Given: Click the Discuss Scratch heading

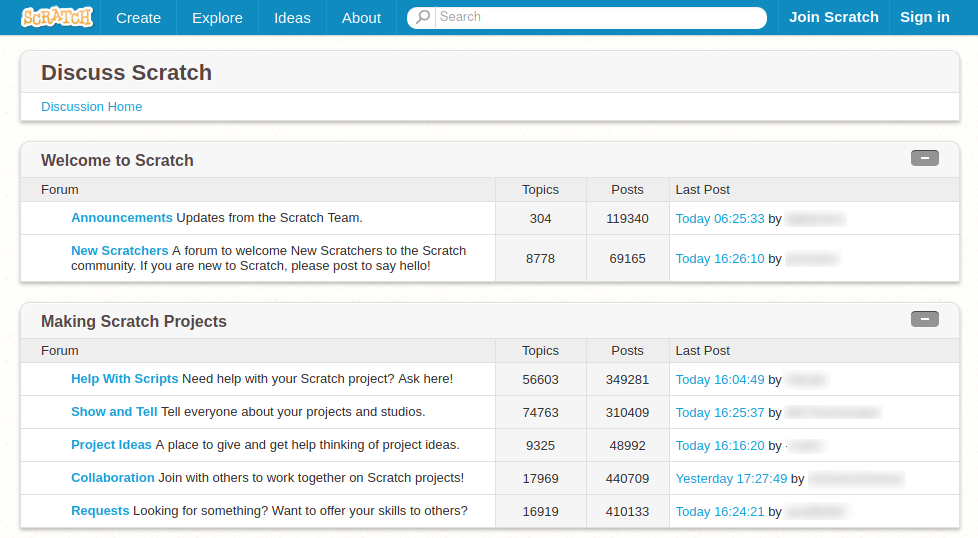Looking at the screenshot, I should pos(127,72).
